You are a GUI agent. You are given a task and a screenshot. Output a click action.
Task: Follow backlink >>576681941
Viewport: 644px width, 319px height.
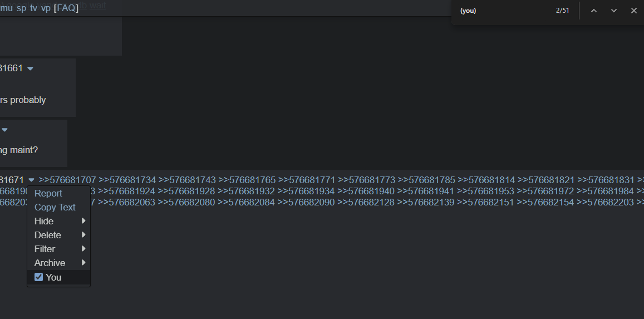click(x=425, y=192)
